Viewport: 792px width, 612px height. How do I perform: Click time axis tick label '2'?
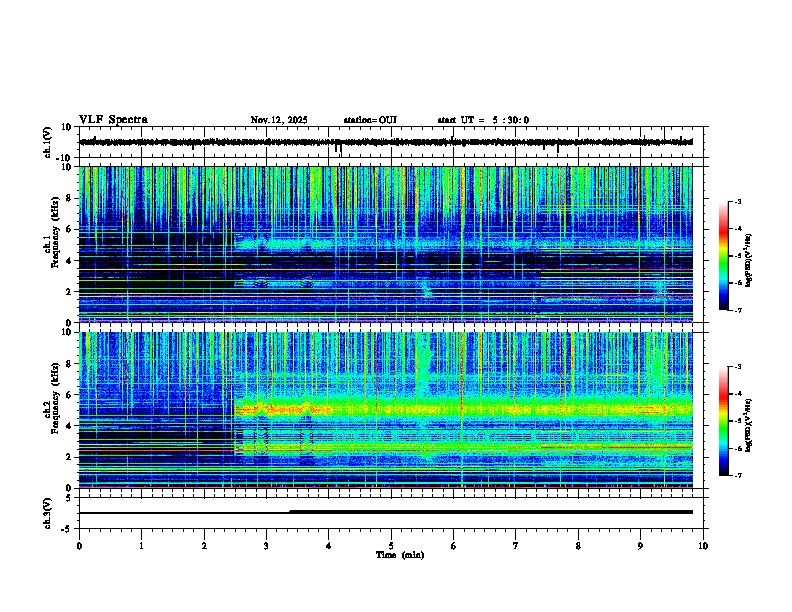[204, 546]
